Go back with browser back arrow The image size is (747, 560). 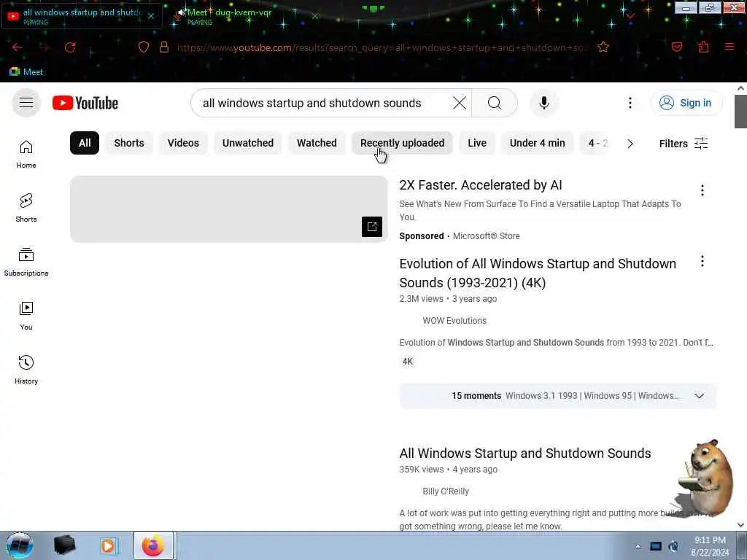(18, 47)
